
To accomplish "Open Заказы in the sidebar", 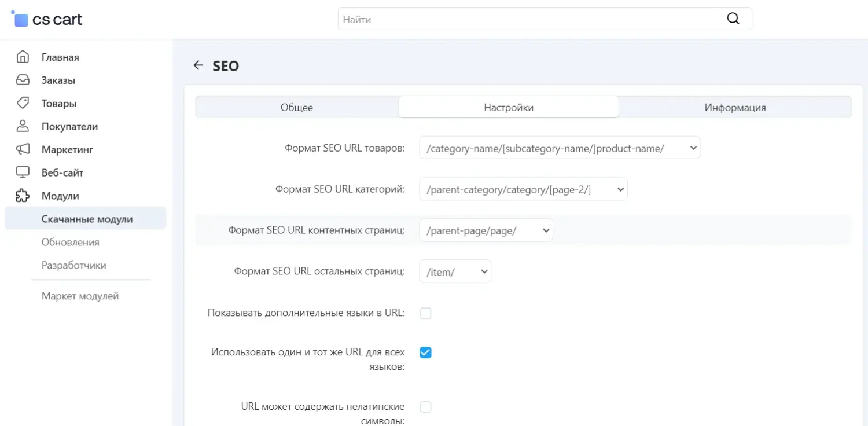I will point(58,80).
